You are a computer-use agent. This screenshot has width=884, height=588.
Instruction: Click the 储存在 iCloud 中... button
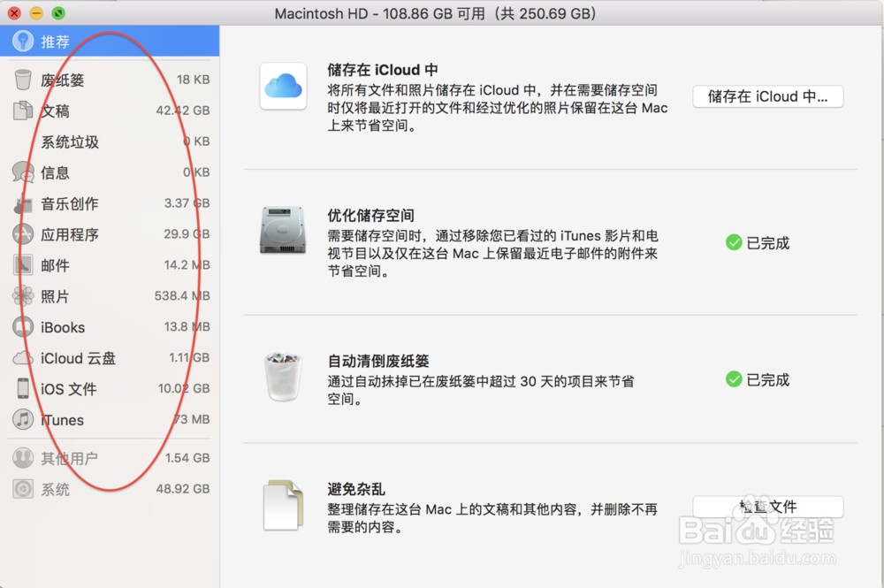[x=768, y=96]
